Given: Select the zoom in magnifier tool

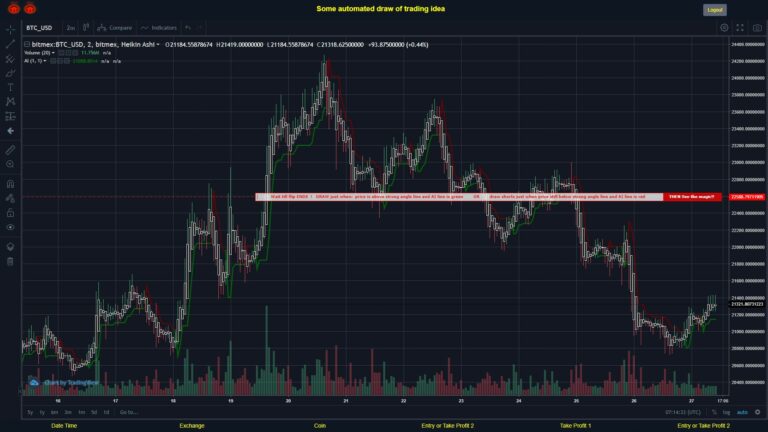Looking at the screenshot, I should pyautogui.click(x=10, y=164).
